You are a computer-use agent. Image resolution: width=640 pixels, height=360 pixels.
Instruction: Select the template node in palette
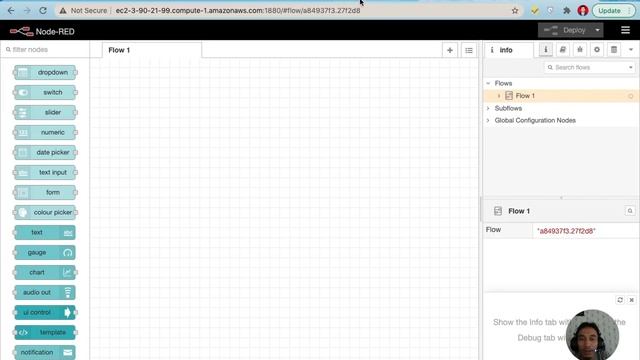click(x=45, y=333)
